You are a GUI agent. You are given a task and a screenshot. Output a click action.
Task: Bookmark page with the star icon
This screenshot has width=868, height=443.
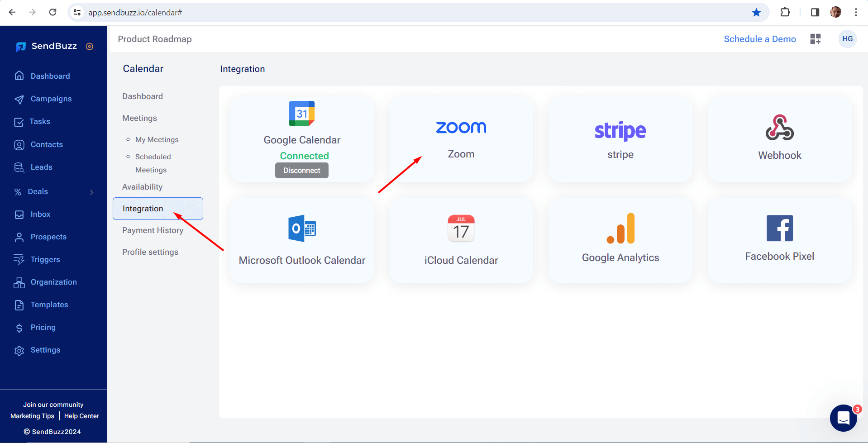(x=756, y=13)
